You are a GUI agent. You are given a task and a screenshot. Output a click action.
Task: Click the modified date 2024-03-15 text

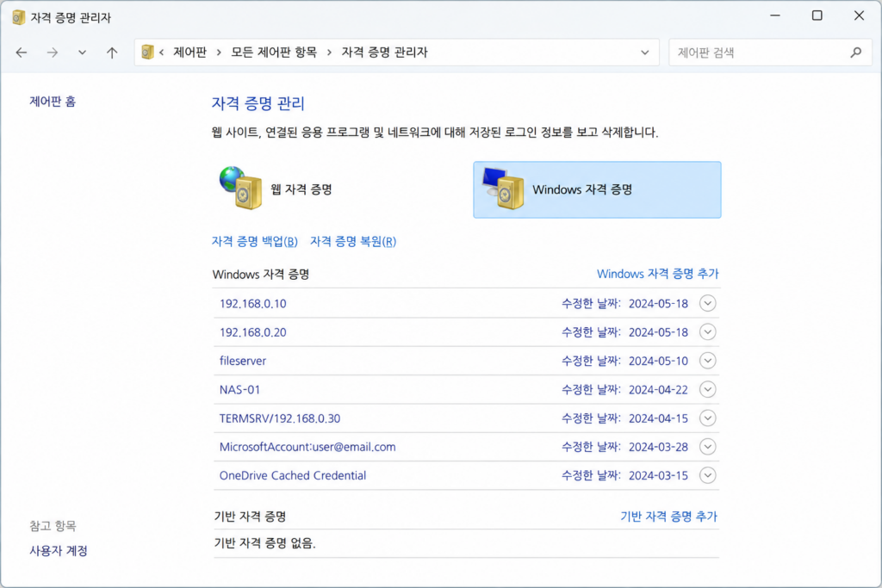[x=658, y=475]
